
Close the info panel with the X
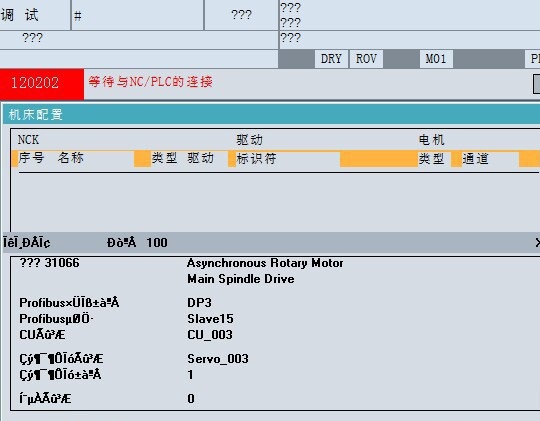click(538, 243)
